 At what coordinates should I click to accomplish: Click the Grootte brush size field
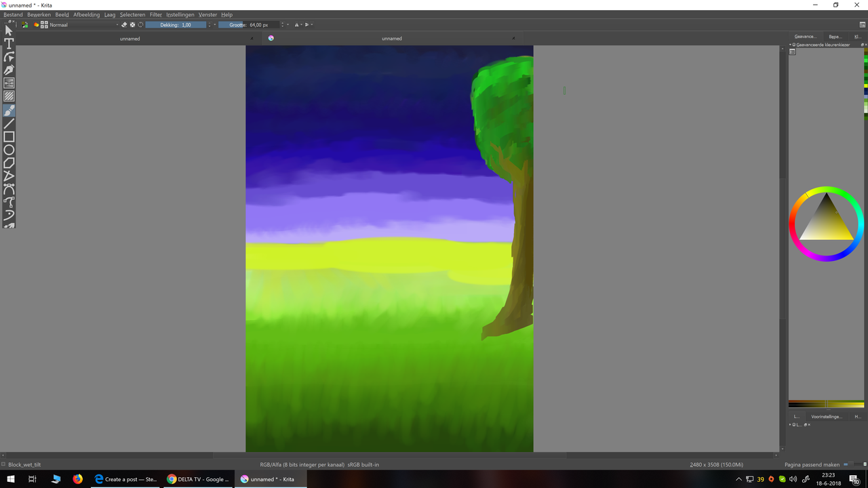pyautogui.click(x=249, y=24)
